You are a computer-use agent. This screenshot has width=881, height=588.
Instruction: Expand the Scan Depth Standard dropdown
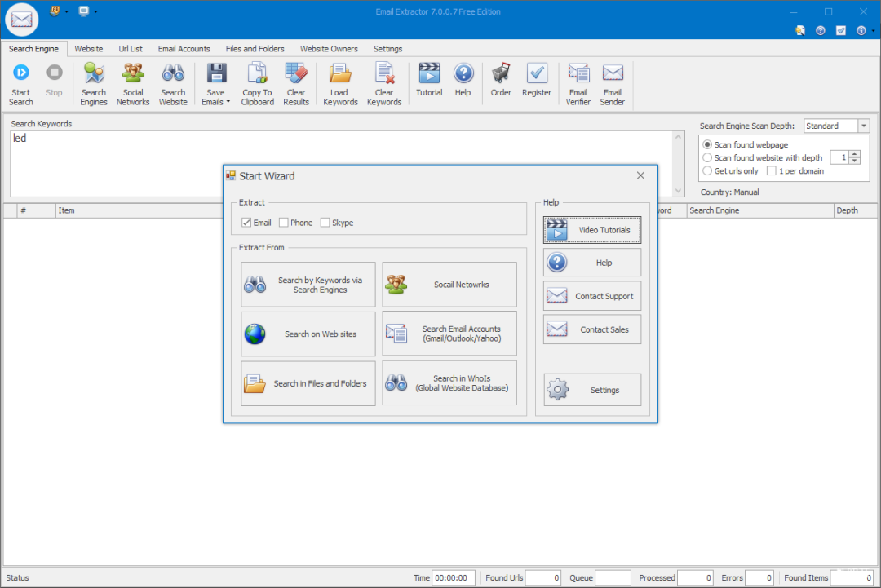tap(864, 126)
